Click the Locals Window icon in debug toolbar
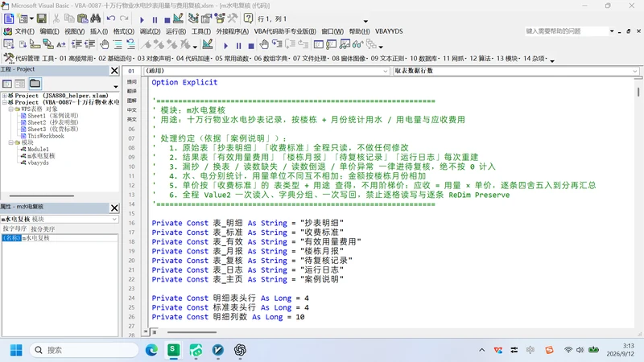 [x=318, y=44]
